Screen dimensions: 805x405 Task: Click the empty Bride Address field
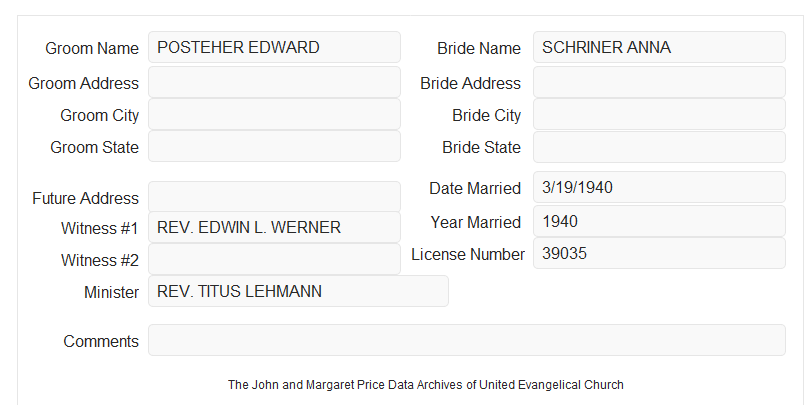pyautogui.click(x=659, y=82)
